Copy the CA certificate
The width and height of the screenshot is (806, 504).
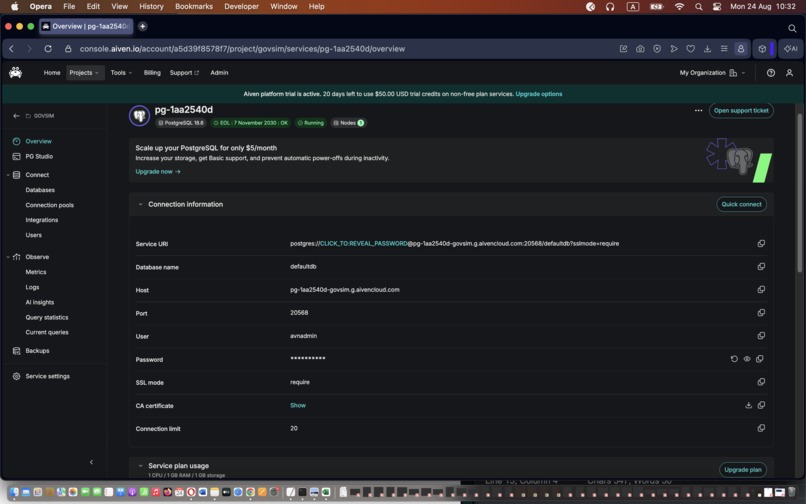click(x=761, y=405)
